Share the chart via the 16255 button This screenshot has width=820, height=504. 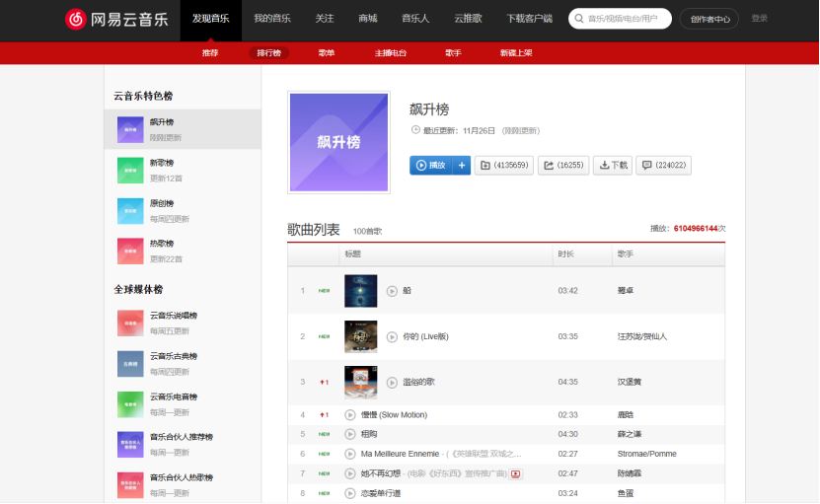coord(562,166)
